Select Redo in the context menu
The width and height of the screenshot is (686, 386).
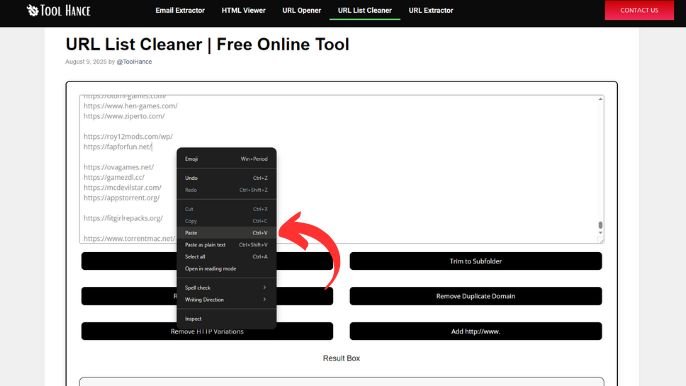tap(226, 190)
